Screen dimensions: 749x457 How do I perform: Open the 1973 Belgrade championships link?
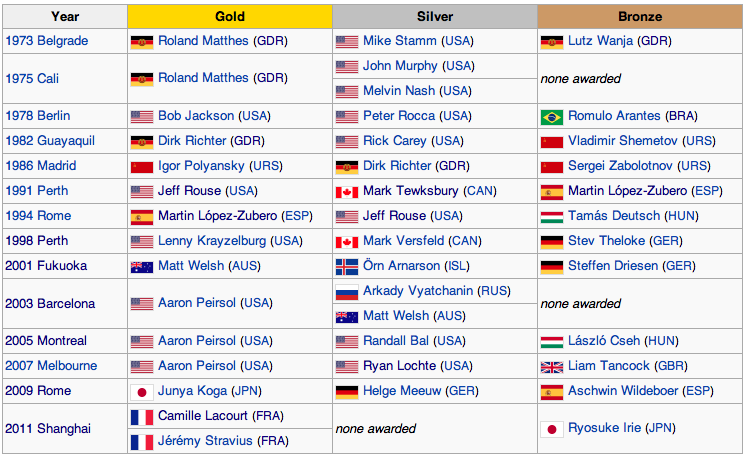point(47,42)
